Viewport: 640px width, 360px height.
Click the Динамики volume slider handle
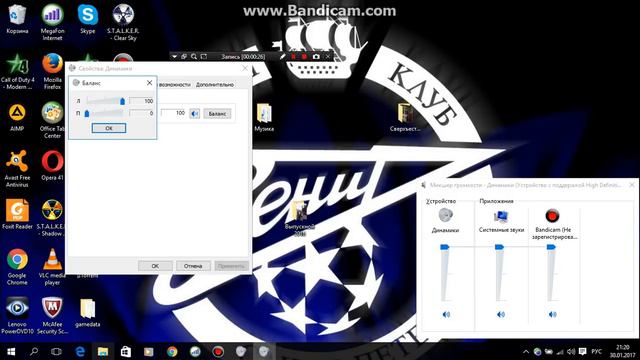[444, 247]
